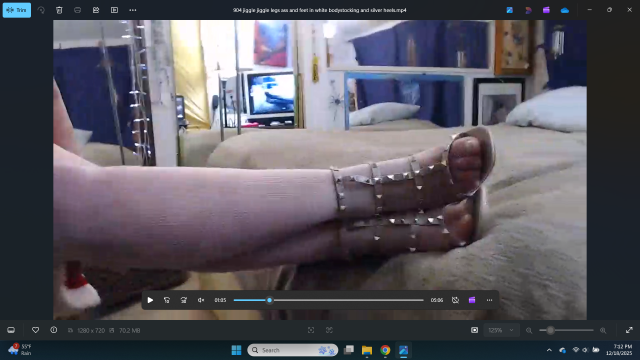Click the Trim button in the top toolbar

pos(17,10)
